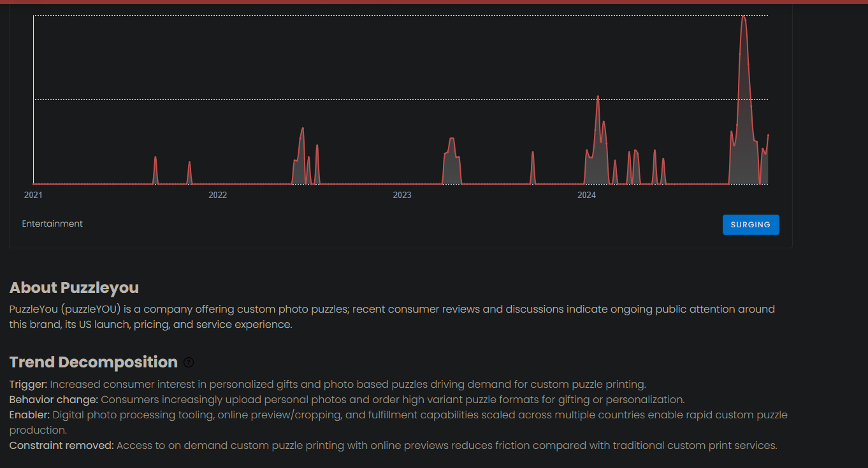Click the PuzzleYou company description paragraph
The height and width of the screenshot is (468, 868).
point(392,316)
